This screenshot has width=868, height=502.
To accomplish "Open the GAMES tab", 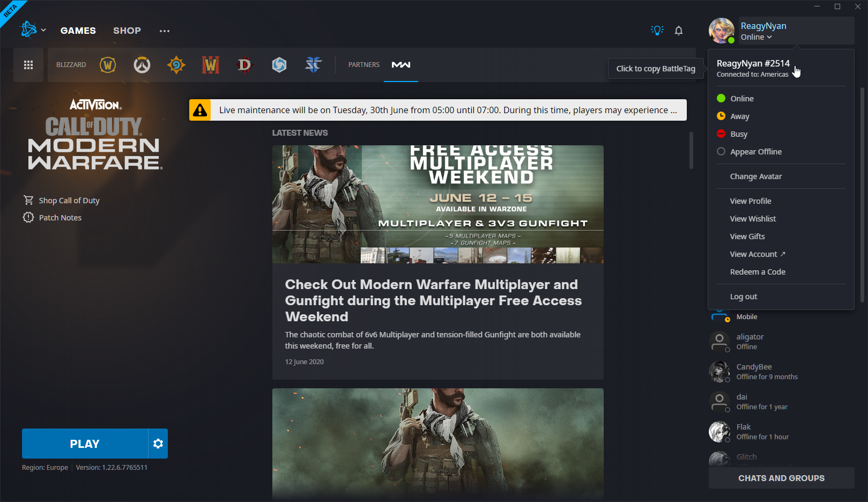I will click(x=78, y=31).
